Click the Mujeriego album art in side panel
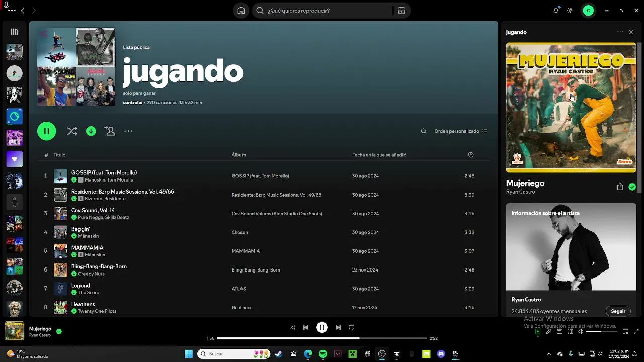644x362 pixels. coord(571,108)
